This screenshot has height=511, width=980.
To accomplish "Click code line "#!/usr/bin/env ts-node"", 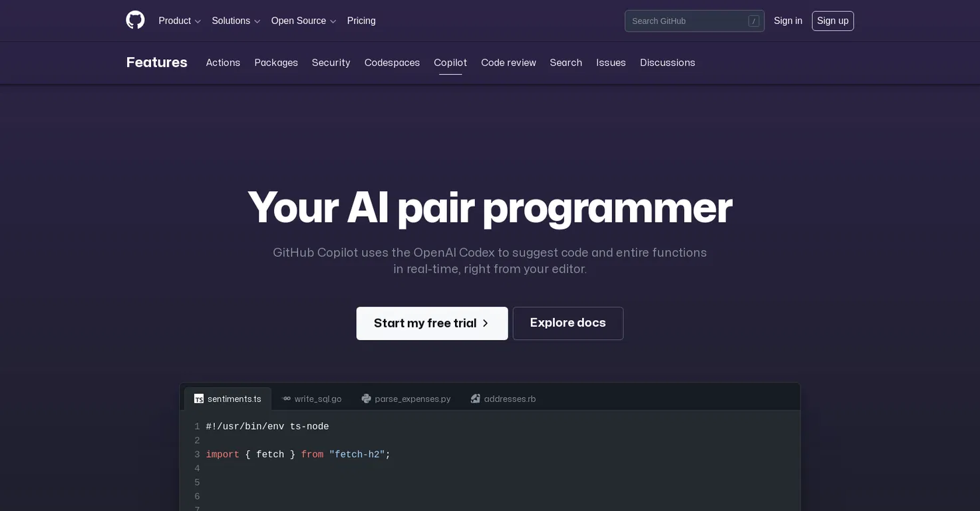I will 267,426.
